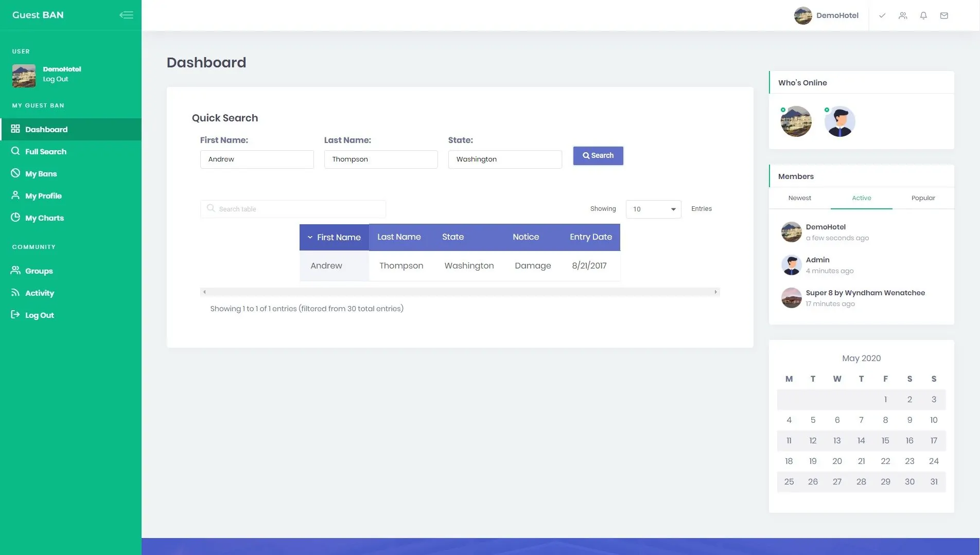Click the My Bans prohibition icon
This screenshot has width=980, height=555.
coord(15,173)
